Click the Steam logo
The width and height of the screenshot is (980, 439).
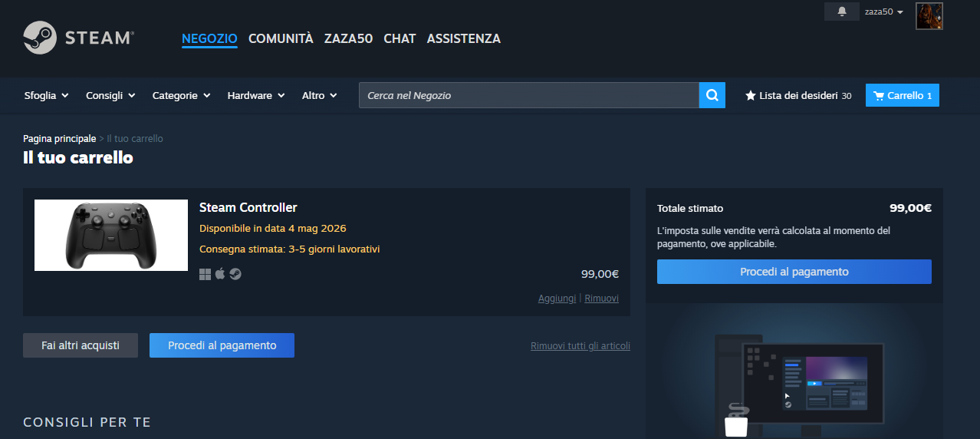tap(79, 38)
